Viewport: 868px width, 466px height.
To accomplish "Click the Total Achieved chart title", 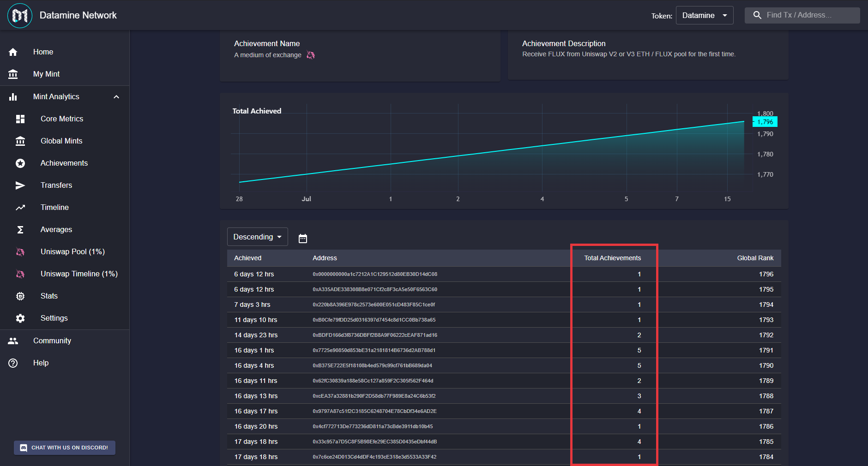I will (257, 111).
